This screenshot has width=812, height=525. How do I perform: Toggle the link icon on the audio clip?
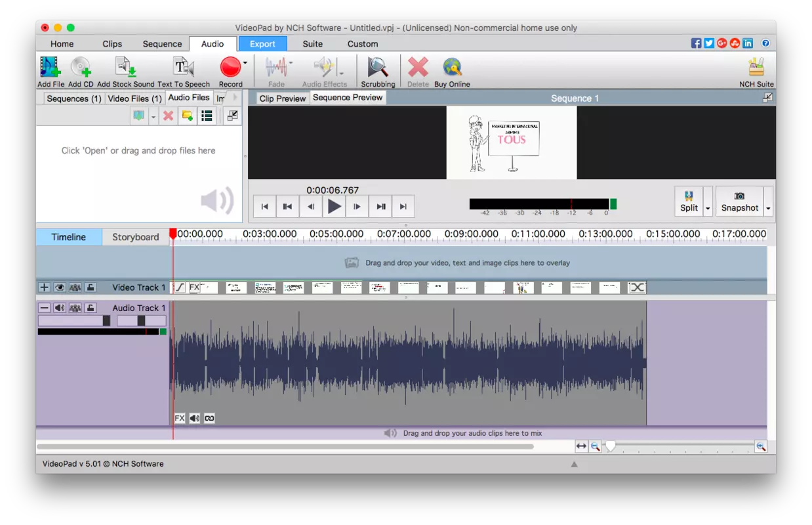pos(209,418)
